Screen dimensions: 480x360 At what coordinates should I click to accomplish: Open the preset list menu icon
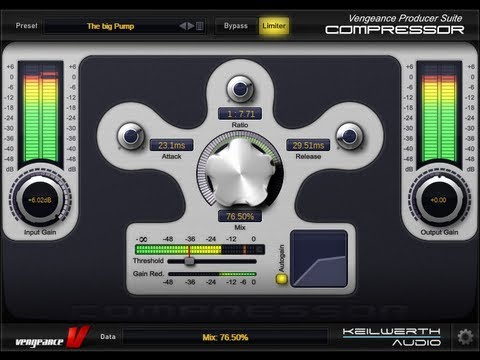tap(199, 26)
